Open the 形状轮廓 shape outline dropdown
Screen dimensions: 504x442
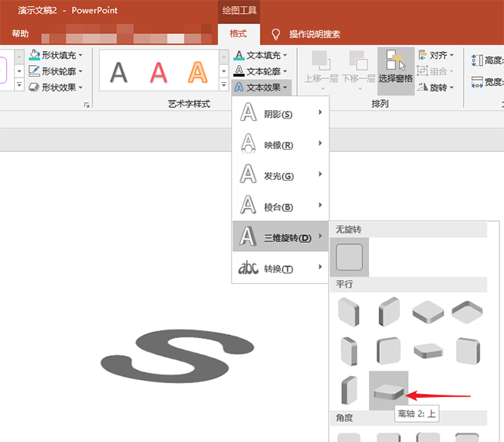pyautogui.click(x=56, y=71)
